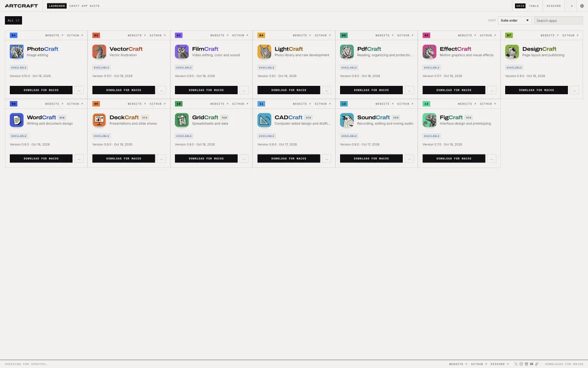Open WordCraft more options (...) button
Screen dimensions: 588x368
point(79,158)
